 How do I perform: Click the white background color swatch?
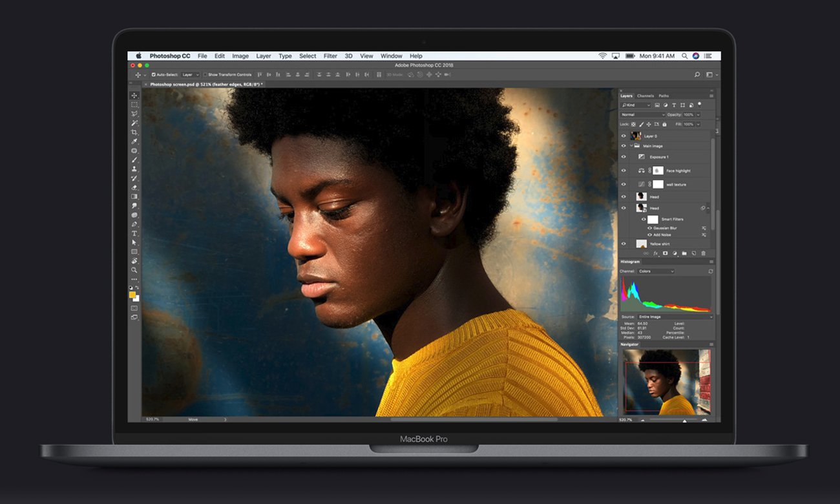click(x=136, y=298)
